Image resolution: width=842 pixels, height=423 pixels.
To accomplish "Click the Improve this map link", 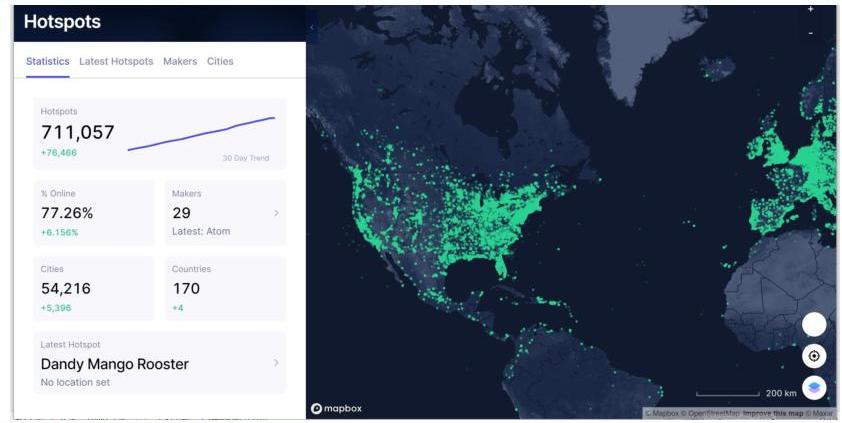I will [x=773, y=413].
